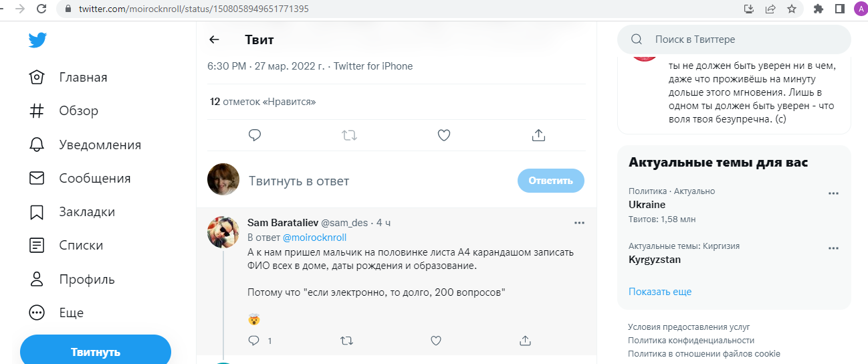The image size is (868, 364).
Task: Retweet Sam Barataliev's reply
Action: coord(346,341)
